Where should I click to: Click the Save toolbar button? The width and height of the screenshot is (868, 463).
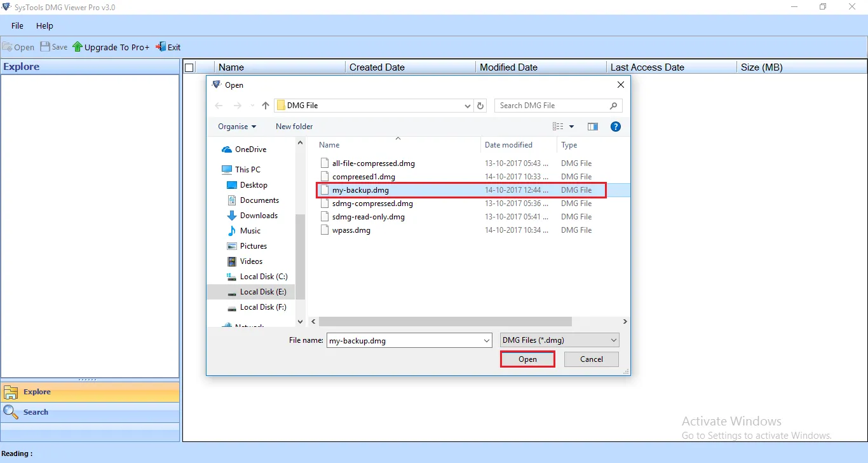54,47
